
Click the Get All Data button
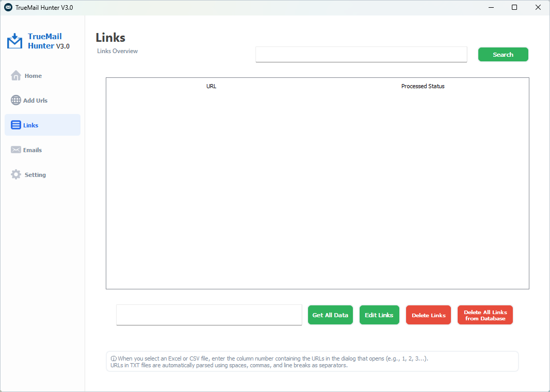(330, 315)
